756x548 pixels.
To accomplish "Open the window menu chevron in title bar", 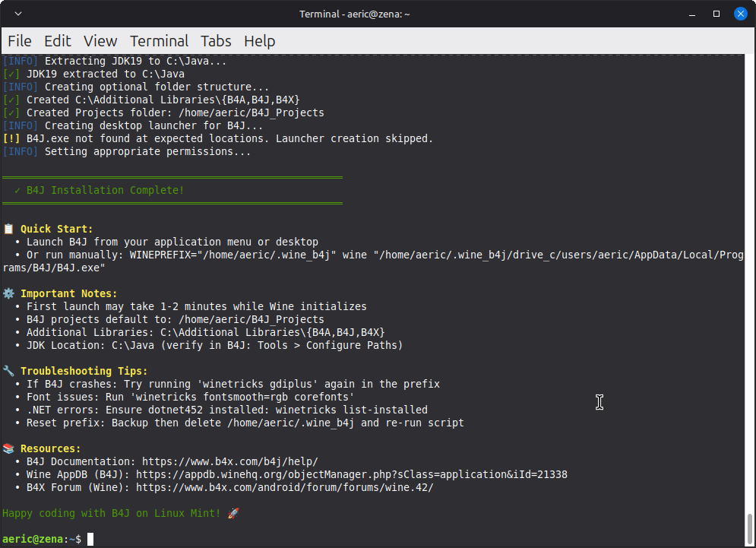I will 18,14.
